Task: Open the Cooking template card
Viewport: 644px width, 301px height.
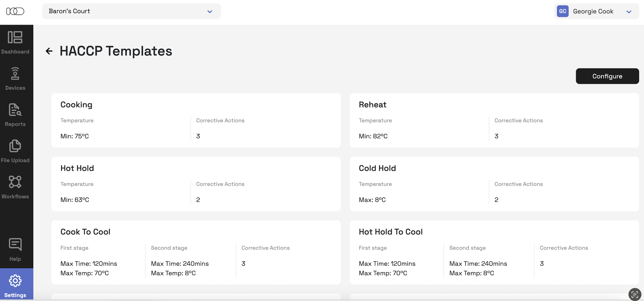Action: (x=196, y=120)
